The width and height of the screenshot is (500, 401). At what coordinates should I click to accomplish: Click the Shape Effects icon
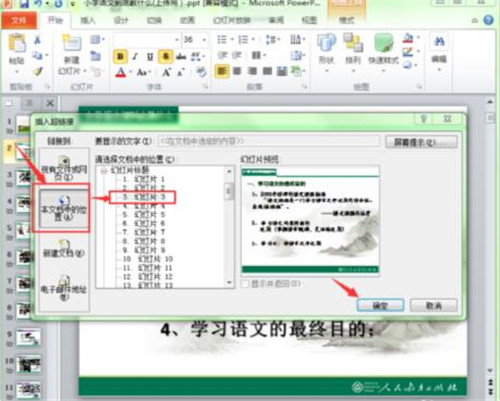click(x=408, y=65)
